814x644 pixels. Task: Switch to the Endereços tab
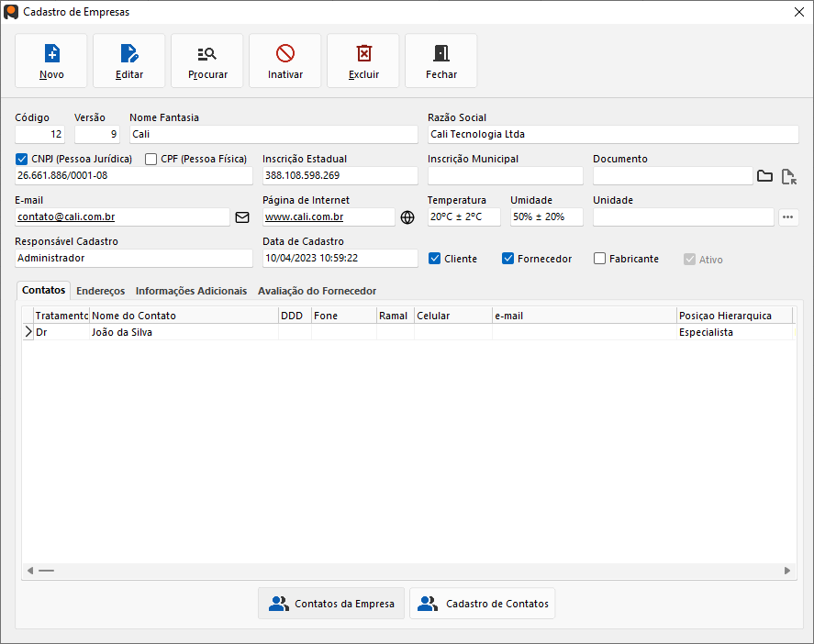[101, 291]
